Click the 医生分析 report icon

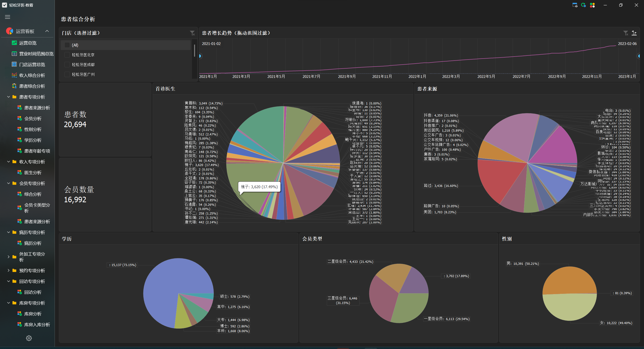[19, 173]
